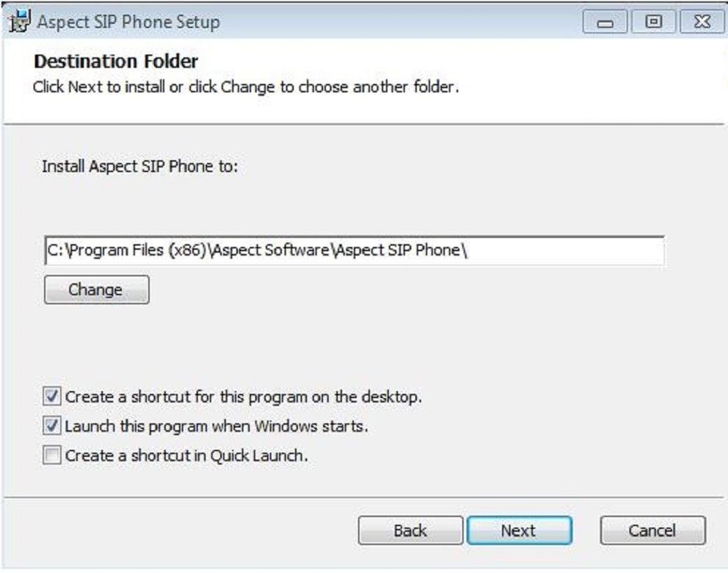The image size is (728, 573).
Task: Cancel the Aspect SIP Phone setup
Action: click(x=652, y=530)
